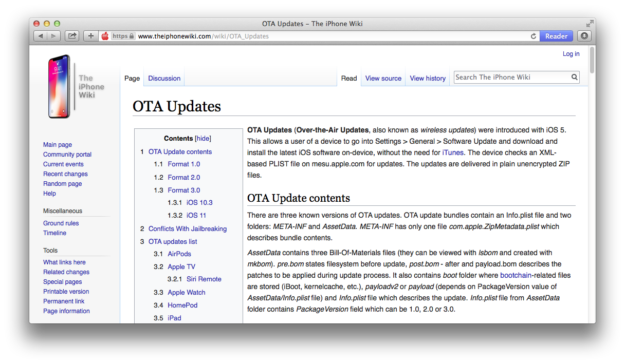This screenshot has width=625, height=364.
Task: Jump to OTA updates list section
Action: (173, 242)
